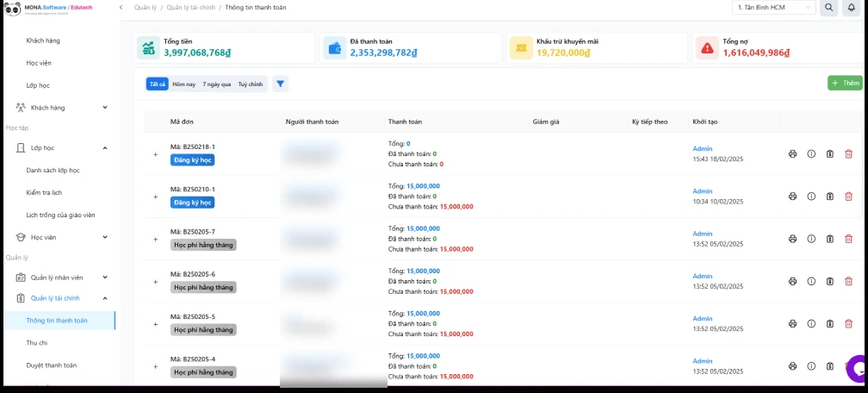Click the Tổng nợ summary card
This screenshot has height=393, width=868.
pyautogui.click(x=778, y=47)
